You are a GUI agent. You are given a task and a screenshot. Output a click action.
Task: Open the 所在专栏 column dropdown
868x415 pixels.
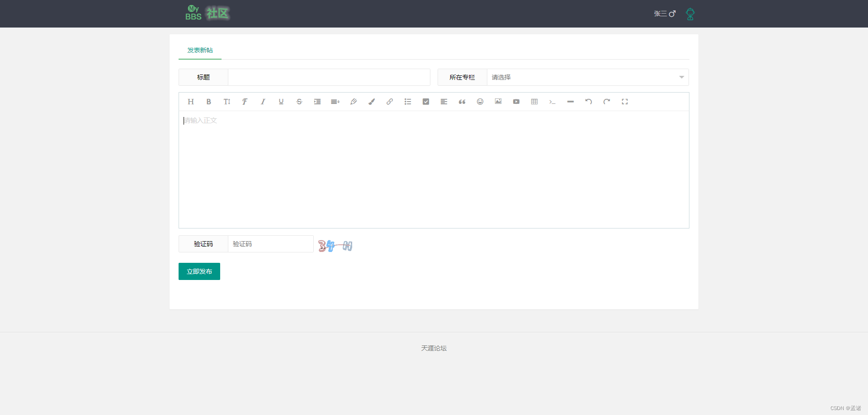tap(588, 77)
